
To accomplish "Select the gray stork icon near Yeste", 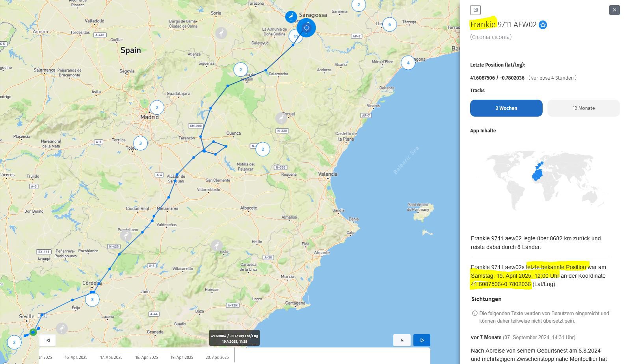I will point(216,246).
